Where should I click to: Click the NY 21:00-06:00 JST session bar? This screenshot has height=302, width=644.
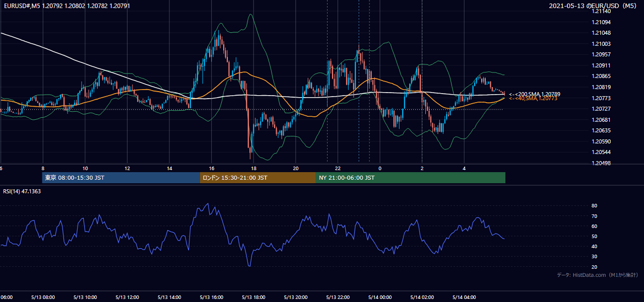click(x=411, y=178)
